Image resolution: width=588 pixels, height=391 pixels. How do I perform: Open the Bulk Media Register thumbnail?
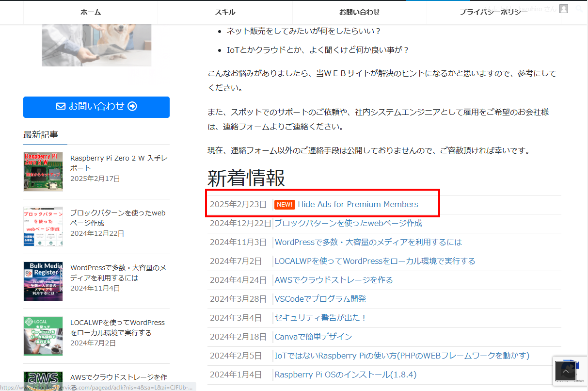click(43, 281)
